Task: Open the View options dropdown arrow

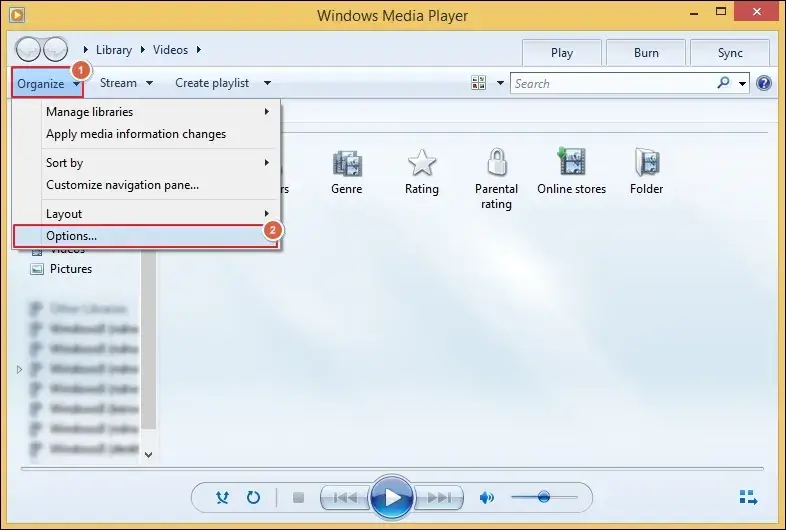Action: [x=500, y=83]
